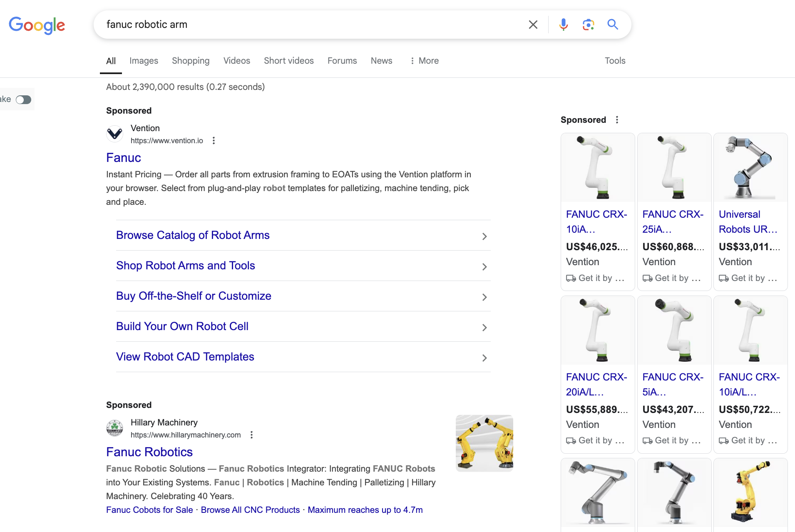Open Fanuc Cobots for Sale sitelink
The width and height of the screenshot is (795, 532).
point(149,510)
